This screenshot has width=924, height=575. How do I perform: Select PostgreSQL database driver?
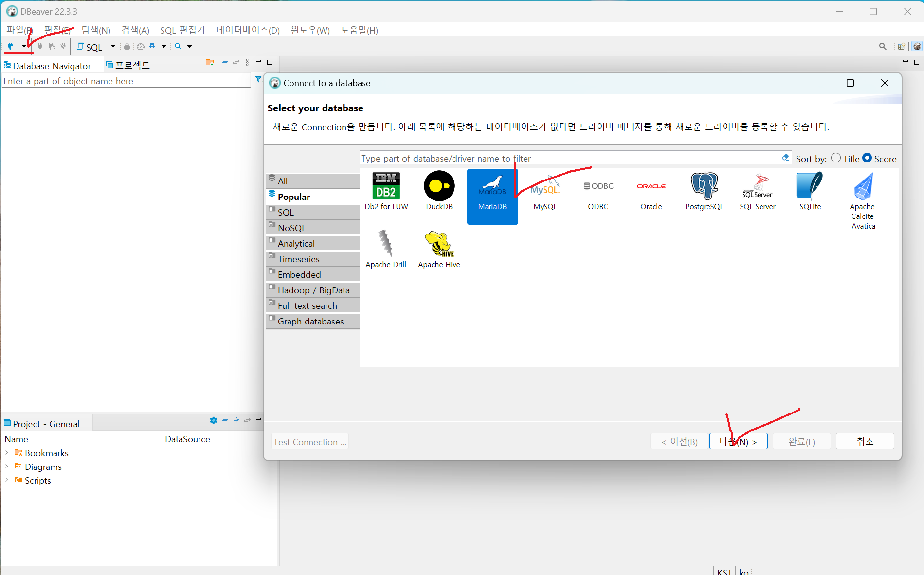704,192
